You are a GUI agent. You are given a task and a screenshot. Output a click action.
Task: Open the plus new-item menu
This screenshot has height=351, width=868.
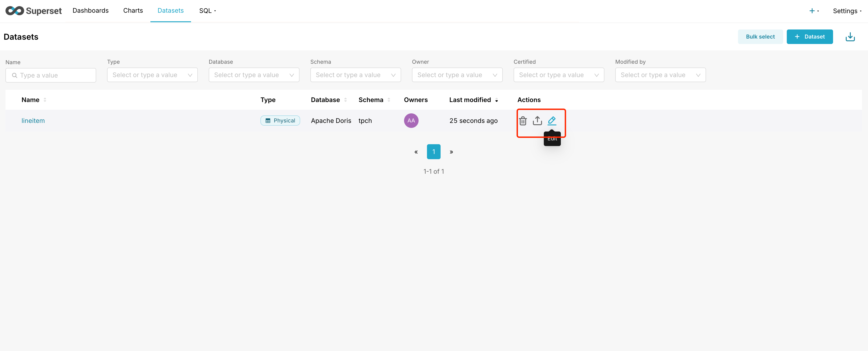813,11
